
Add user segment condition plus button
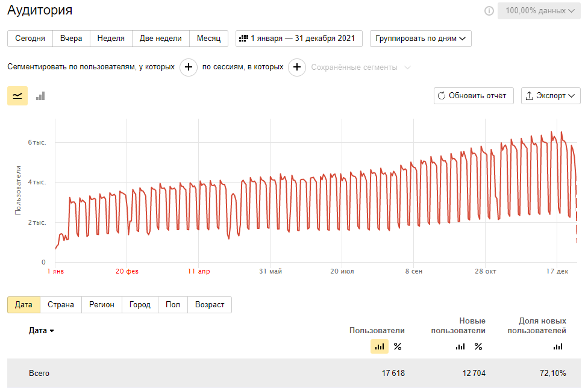(189, 67)
